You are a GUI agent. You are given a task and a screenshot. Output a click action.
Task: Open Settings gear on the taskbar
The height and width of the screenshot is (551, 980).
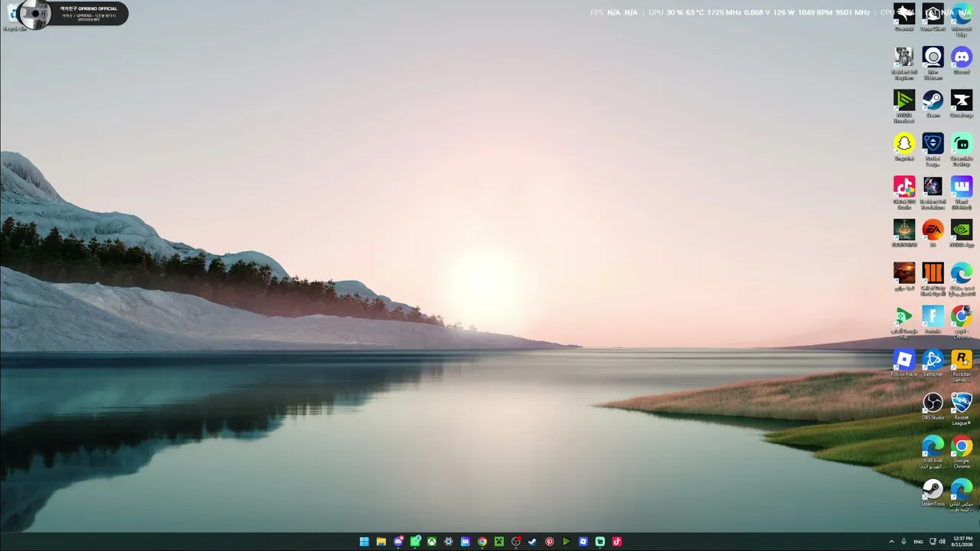click(x=449, y=542)
